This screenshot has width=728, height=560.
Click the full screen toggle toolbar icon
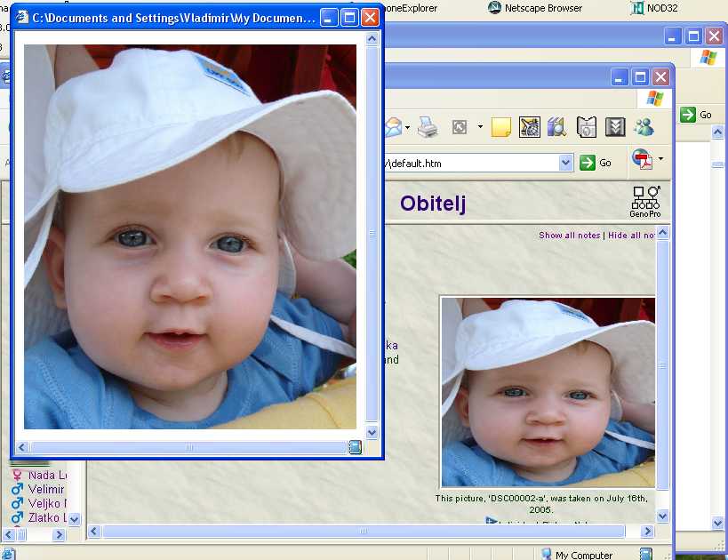click(x=460, y=127)
